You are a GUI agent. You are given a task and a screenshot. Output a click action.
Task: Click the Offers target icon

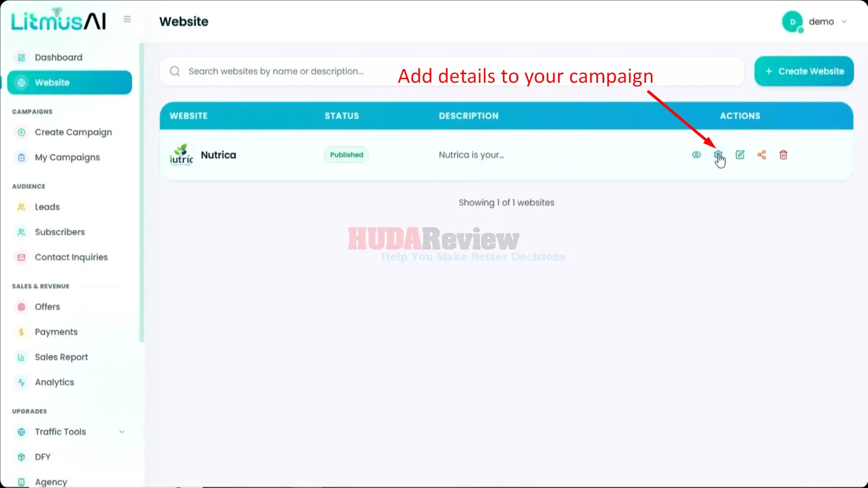tap(21, 307)
